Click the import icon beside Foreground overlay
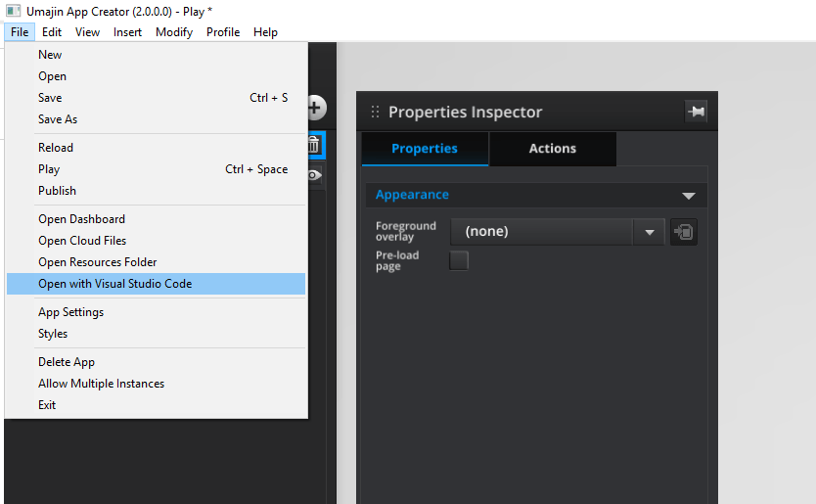 point(683,232)
